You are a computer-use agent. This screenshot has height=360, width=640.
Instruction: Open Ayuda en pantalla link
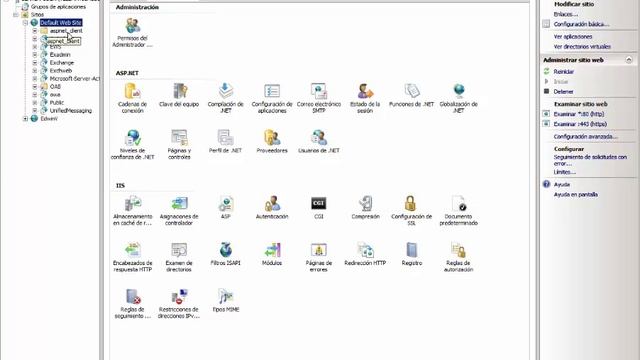[x=576, y=195]
